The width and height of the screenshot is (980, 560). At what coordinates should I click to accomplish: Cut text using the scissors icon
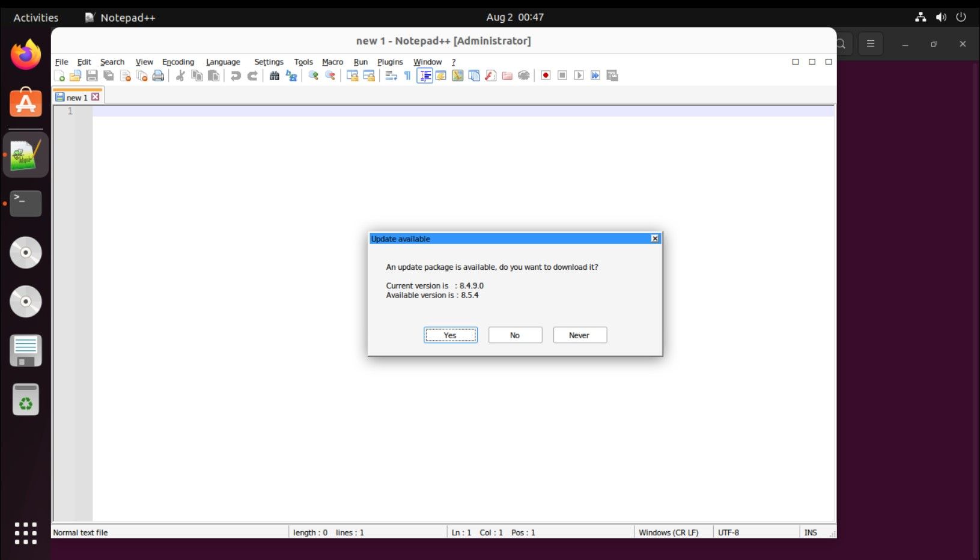(x=179, y=75)
